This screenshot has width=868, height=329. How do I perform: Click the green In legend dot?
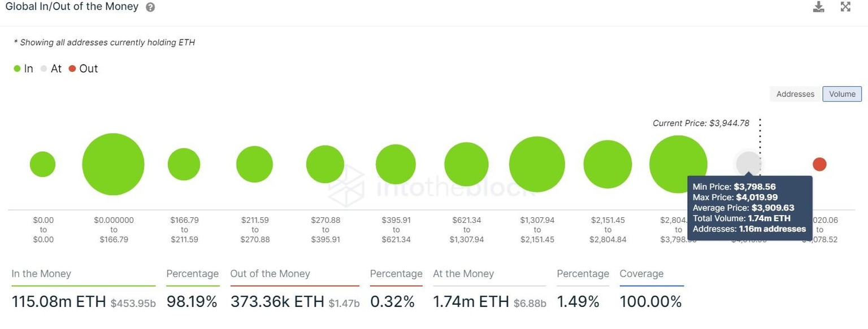17,68
